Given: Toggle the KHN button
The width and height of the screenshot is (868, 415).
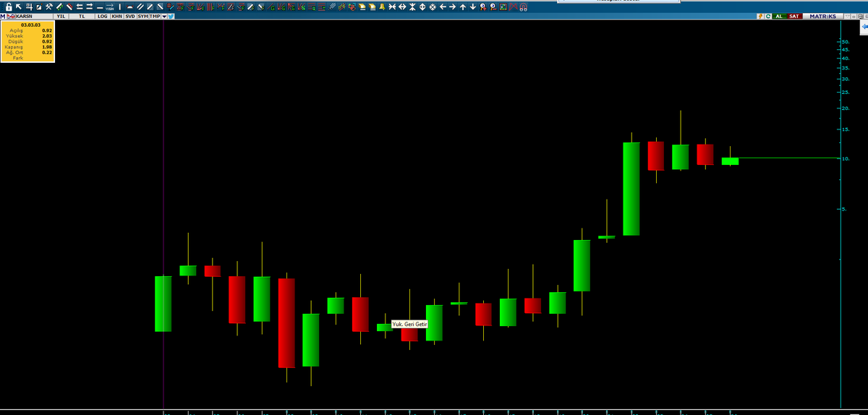Looking at the screenshot, I should (117, 16).
